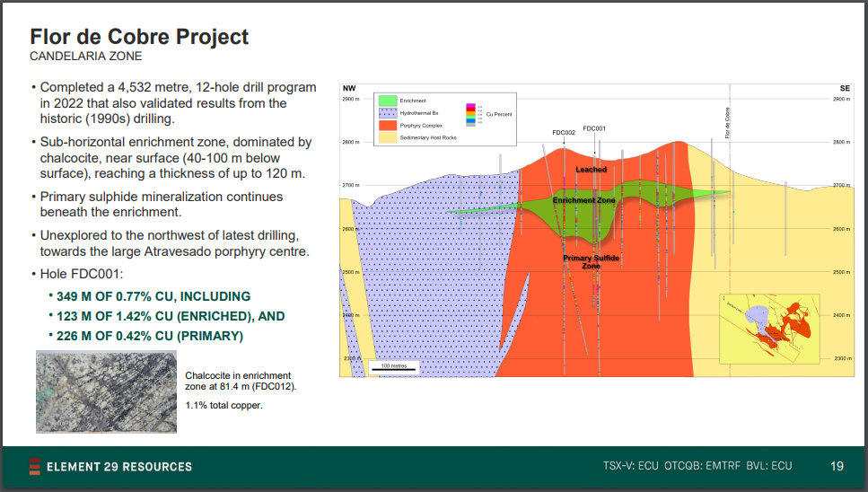This screenshot has width=868, height=492.
Task: Click the 'FDC001' drill hole label on section
Action: [594, 128]
